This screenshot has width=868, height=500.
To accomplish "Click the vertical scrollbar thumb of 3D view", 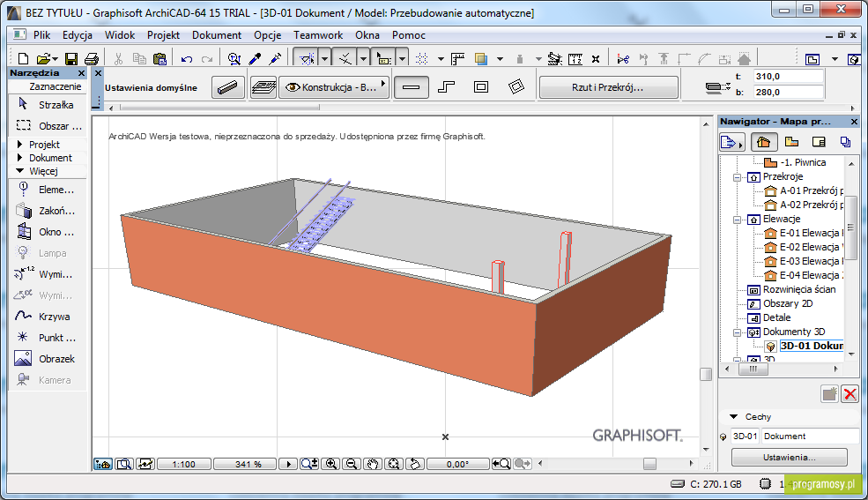I will point(706,374).
